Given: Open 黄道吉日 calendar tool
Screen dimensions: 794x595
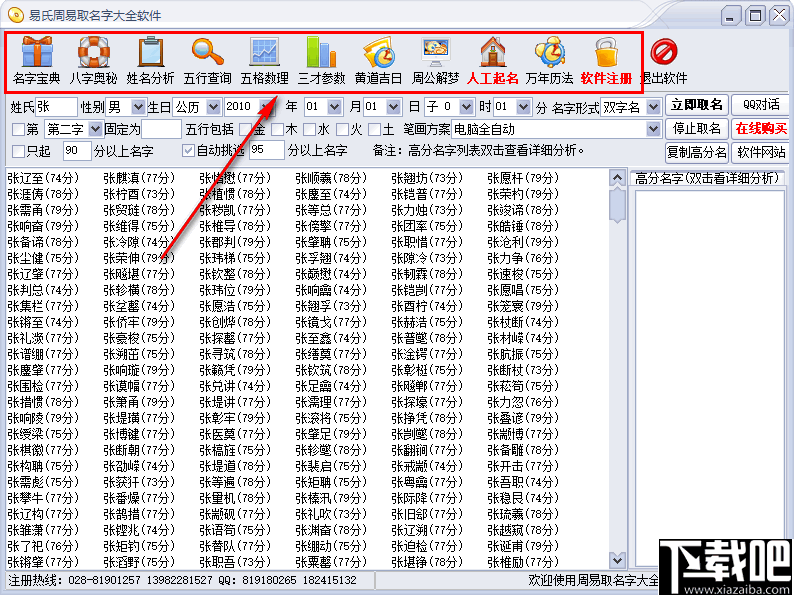Looking at the screenshot, I should (379, 52).
